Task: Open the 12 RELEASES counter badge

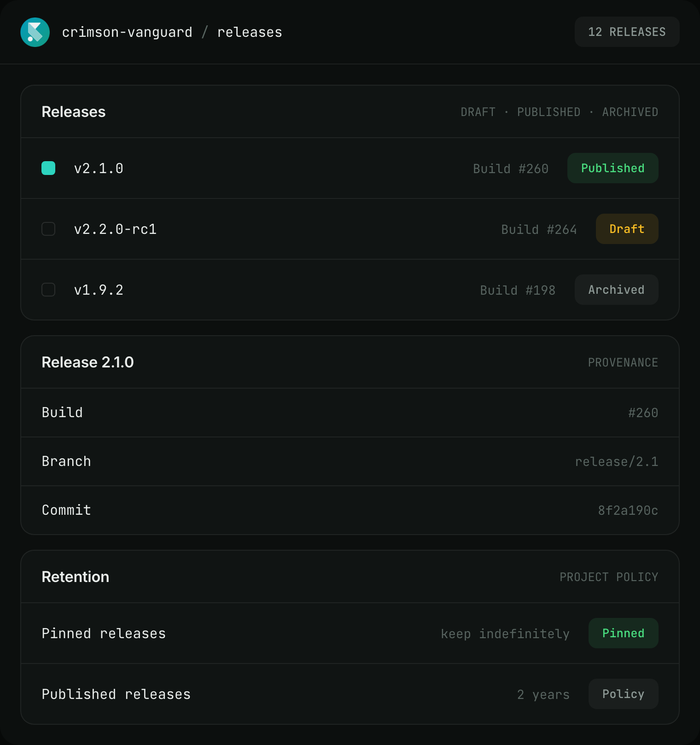Action: (627, 32)
